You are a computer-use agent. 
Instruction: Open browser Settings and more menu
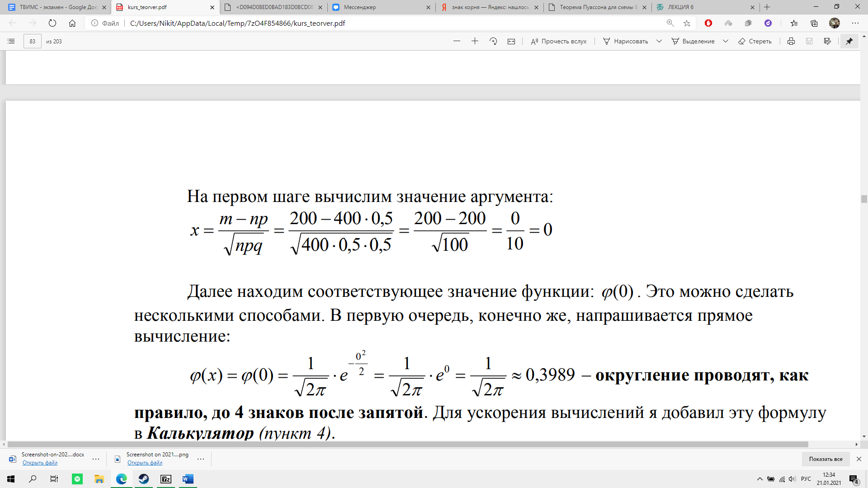855,23
